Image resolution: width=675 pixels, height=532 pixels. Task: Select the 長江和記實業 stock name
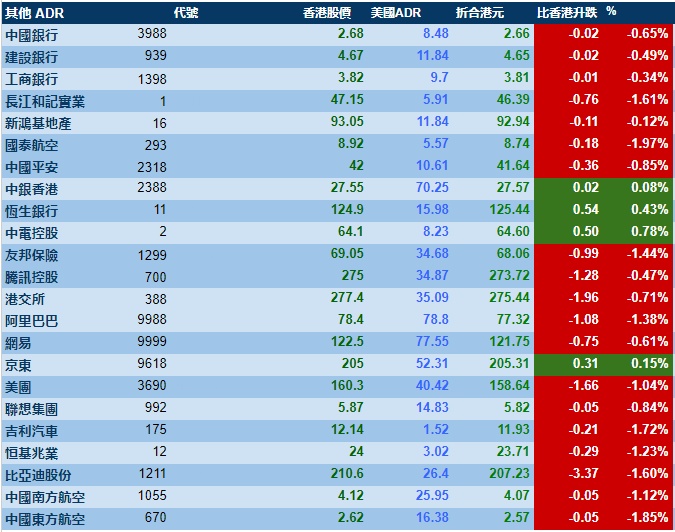tap(45, 101)
